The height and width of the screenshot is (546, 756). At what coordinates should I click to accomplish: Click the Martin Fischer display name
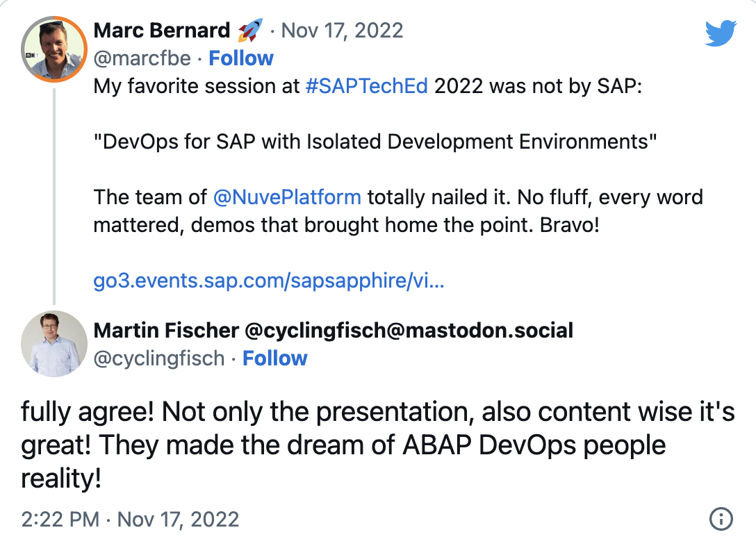click(333, 331)
